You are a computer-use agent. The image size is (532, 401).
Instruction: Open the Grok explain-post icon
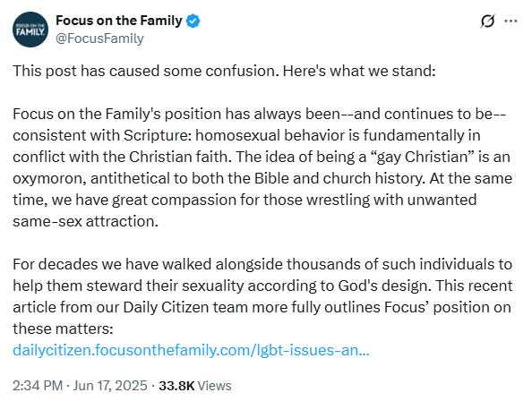[x=487, y=21]
